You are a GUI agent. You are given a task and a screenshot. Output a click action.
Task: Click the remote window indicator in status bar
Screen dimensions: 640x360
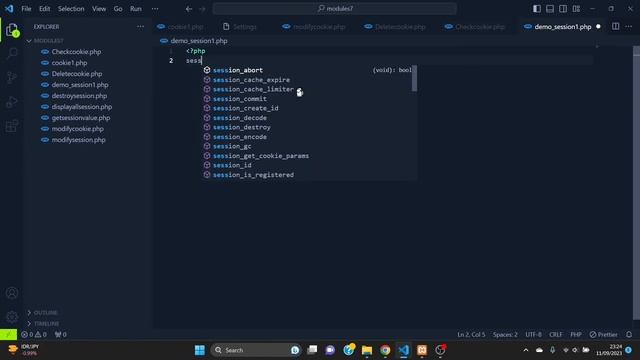click(9, 334)
